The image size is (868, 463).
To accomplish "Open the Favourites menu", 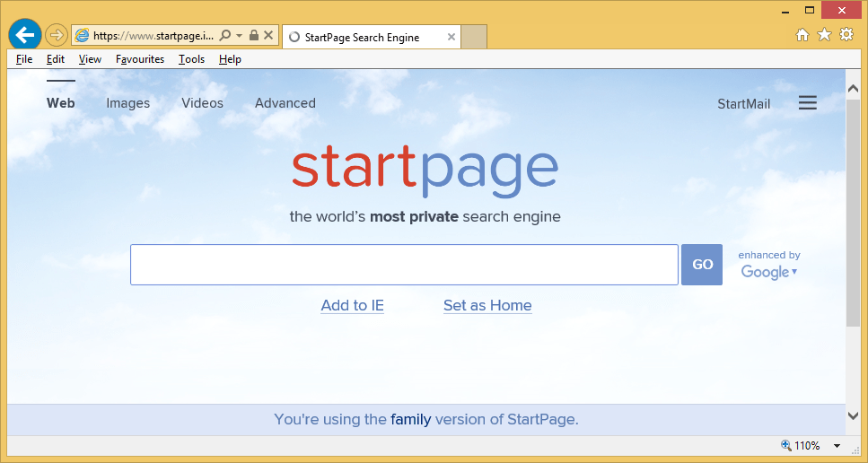I will [x=140, y=59].
